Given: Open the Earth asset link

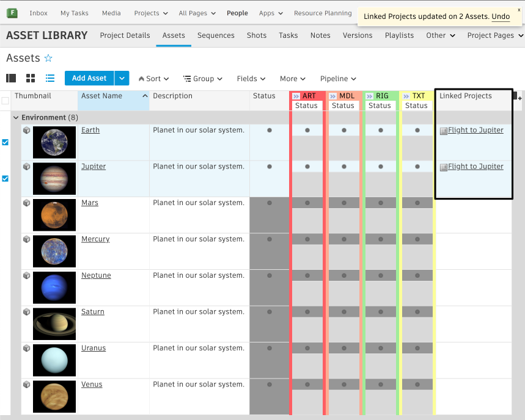Looking at the screenshot, I should (90, 130).
